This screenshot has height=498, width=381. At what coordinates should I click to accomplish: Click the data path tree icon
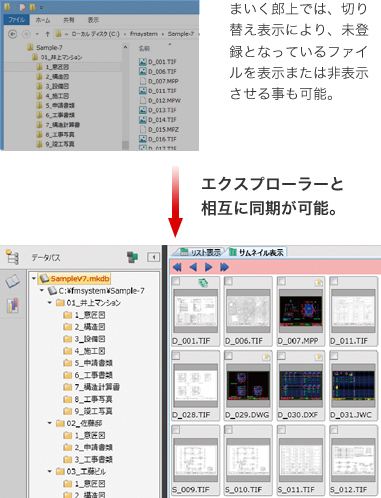pos(12,257)
